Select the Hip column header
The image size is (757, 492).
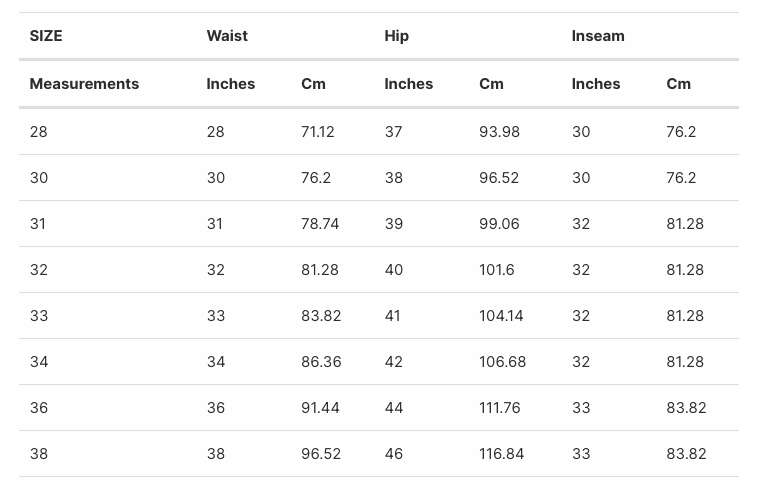(396, 36)
